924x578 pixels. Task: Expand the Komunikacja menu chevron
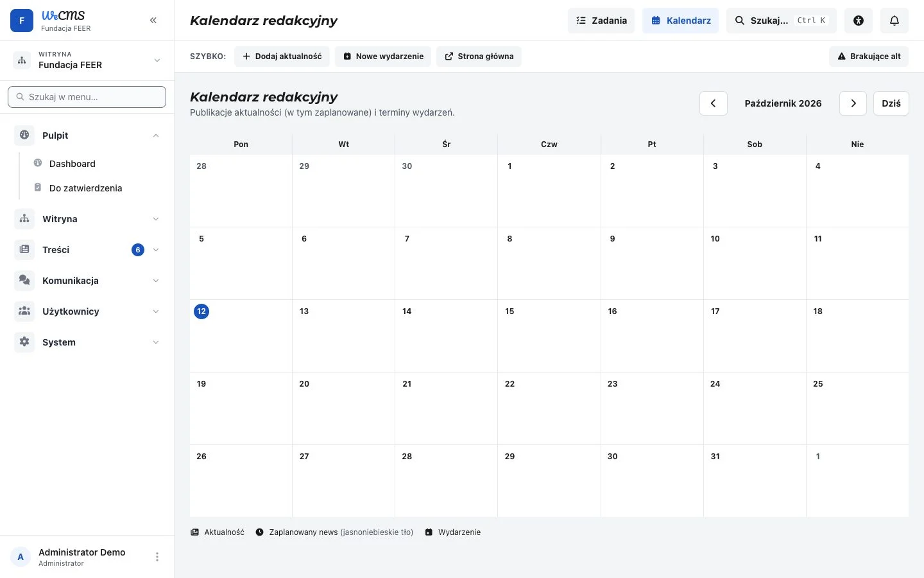[x=156, y=281]
